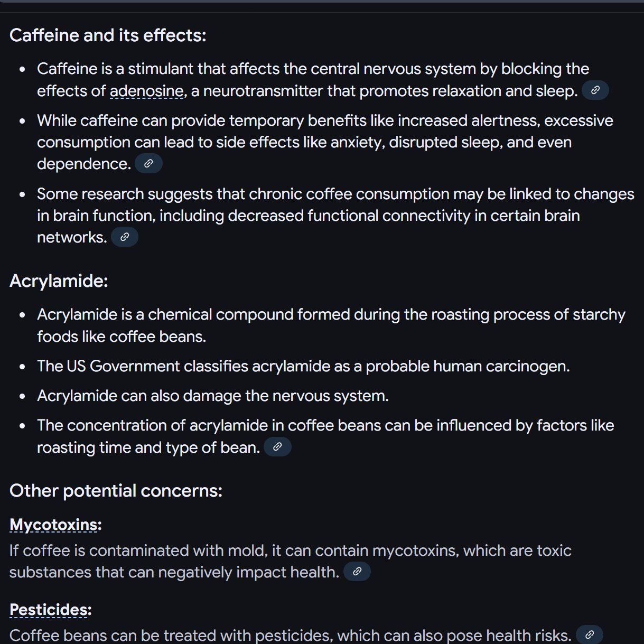Click citation icon after "pose health risks"

click(589, 634)
